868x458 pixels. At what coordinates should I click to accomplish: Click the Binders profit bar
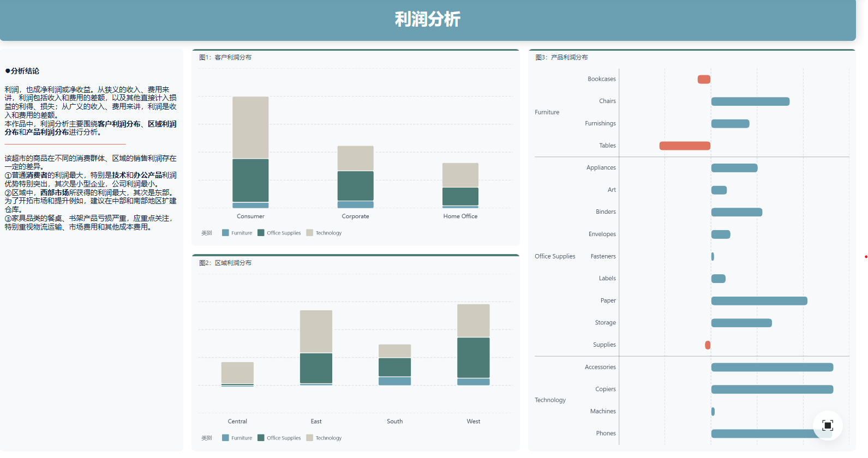pyautogui.click(x=737, y=212)
